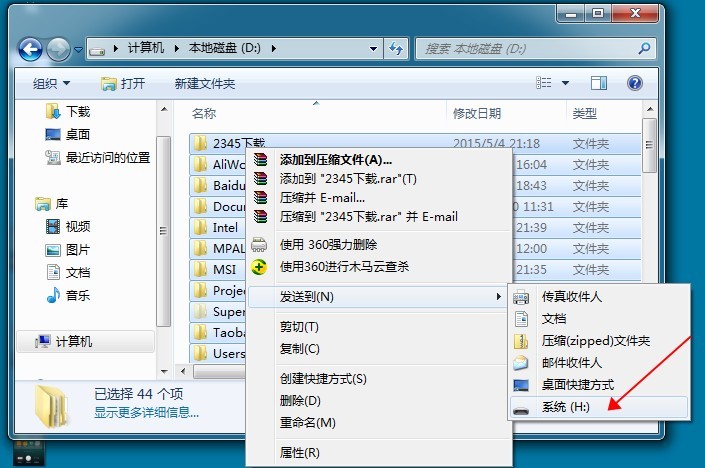Choose 属性(R) in context menu
The width and height of the screenshot is (705, 468).
380,453
